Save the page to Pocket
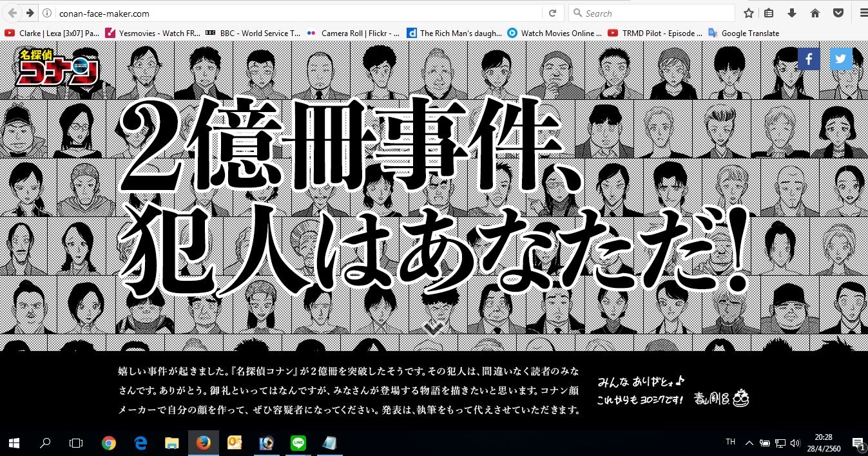The width and height of the screenshot is (868, 456). tap(838, 13)
